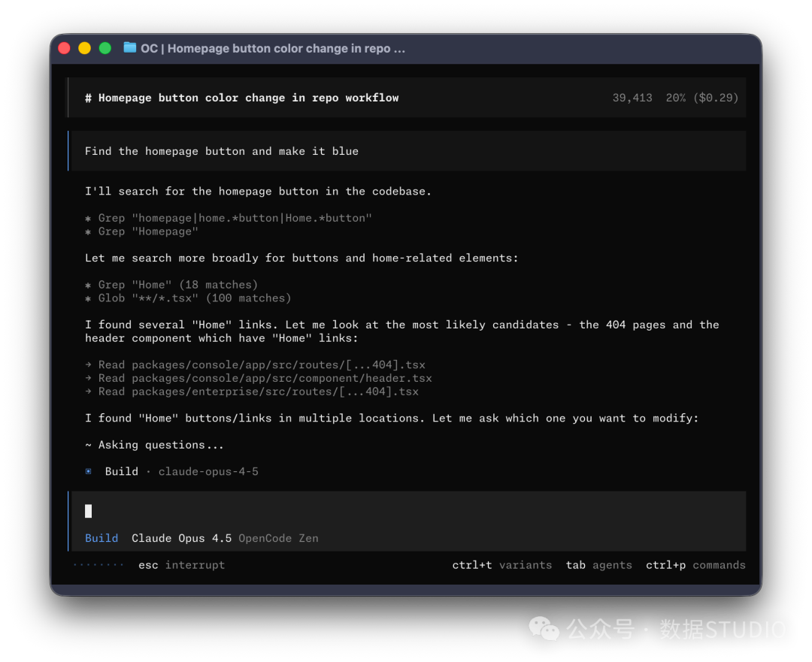Click the prompt input field cursor
The image size is (812, 662).
[x=89, y=511]
